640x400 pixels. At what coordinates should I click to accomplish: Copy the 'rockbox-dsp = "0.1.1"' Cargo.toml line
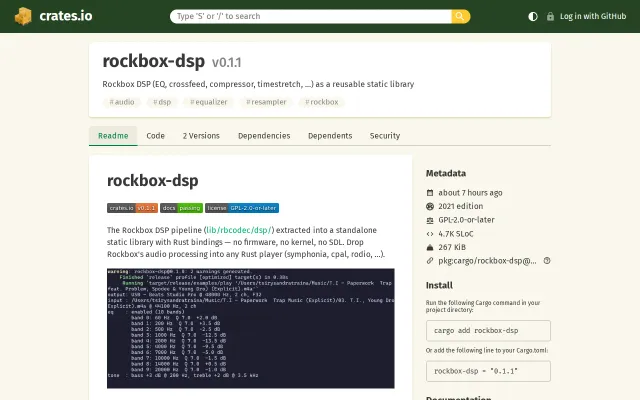(x=488, y=371)
